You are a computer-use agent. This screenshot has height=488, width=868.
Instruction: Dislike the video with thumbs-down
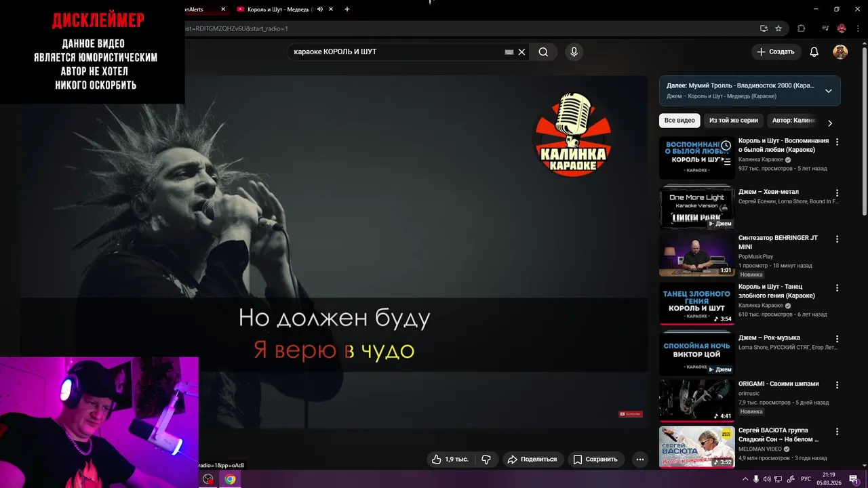click(x=486, y=459)
